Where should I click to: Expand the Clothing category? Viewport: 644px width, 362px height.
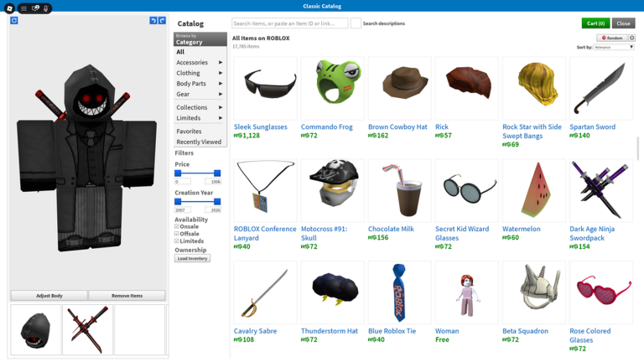200,73
